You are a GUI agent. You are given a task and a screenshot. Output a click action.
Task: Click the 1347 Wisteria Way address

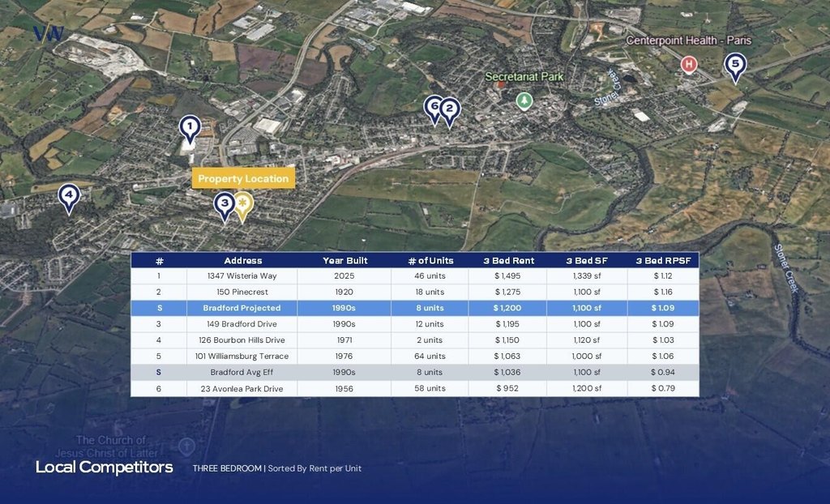(243, 276)
